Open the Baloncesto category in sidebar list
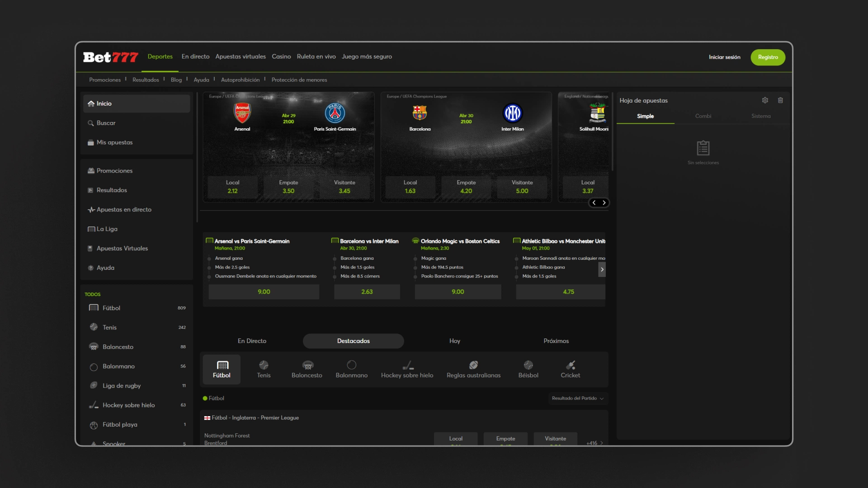 137,347
